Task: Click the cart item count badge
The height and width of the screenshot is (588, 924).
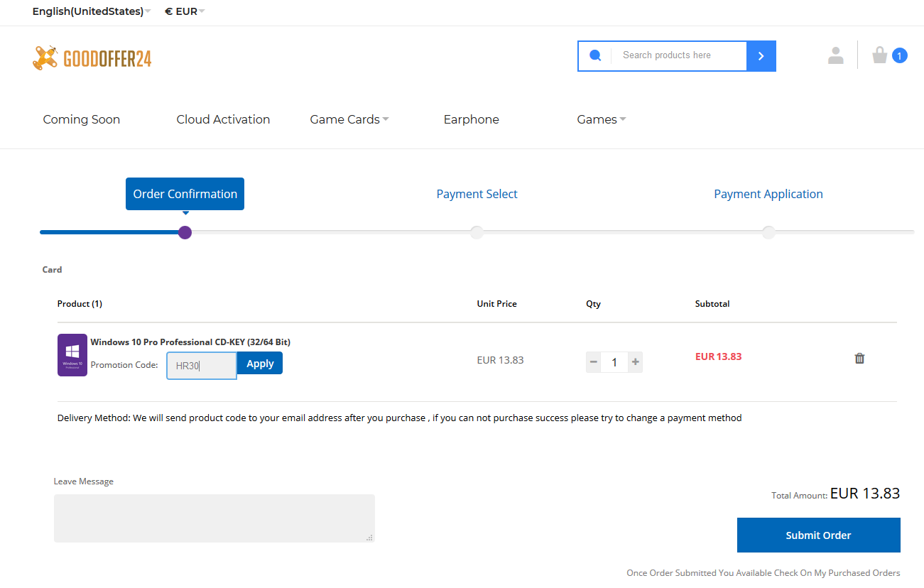Action: pos(899,55)
